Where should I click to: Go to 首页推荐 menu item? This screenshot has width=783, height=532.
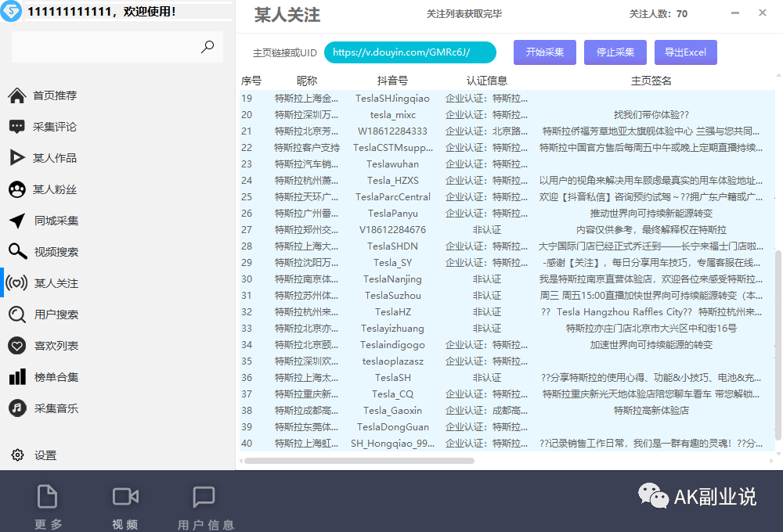pos(55,95)
